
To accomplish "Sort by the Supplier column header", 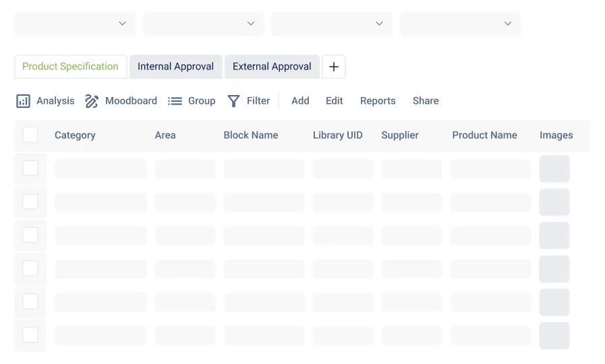I will coord(400,135).
